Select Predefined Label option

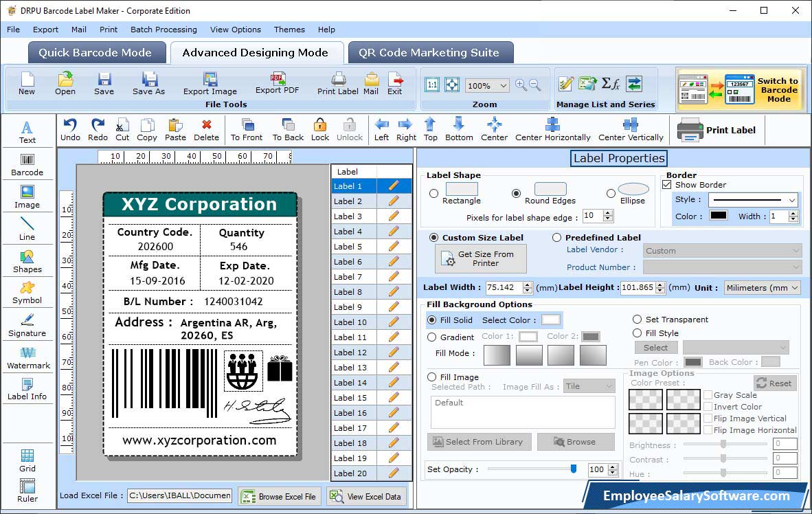(556, 237)
